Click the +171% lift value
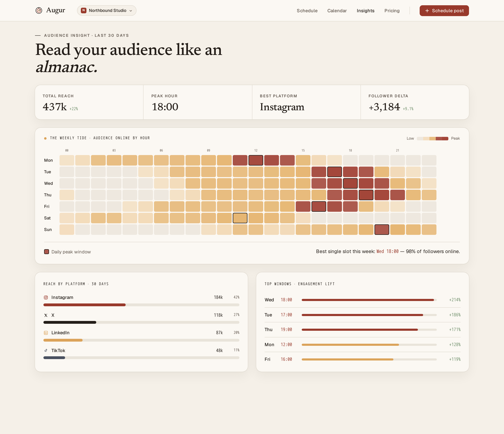504x434 pixels. [x=455, y=329]
